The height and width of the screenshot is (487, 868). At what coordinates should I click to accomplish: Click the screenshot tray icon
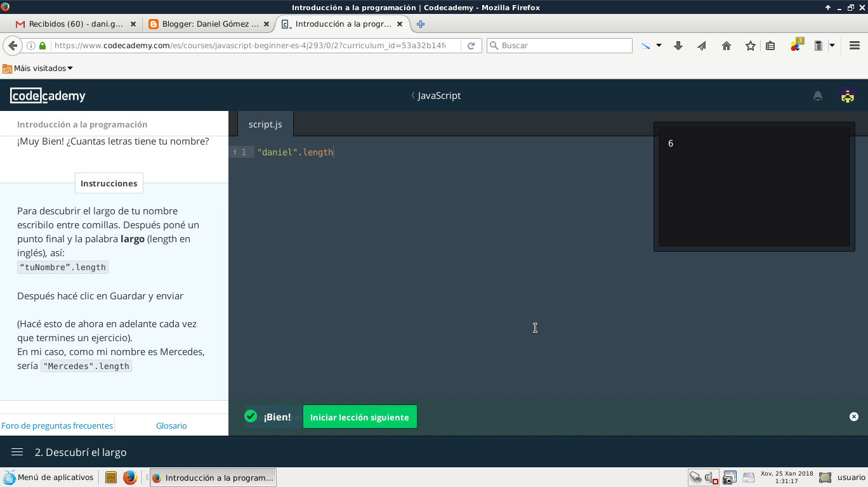coord(730,477)
